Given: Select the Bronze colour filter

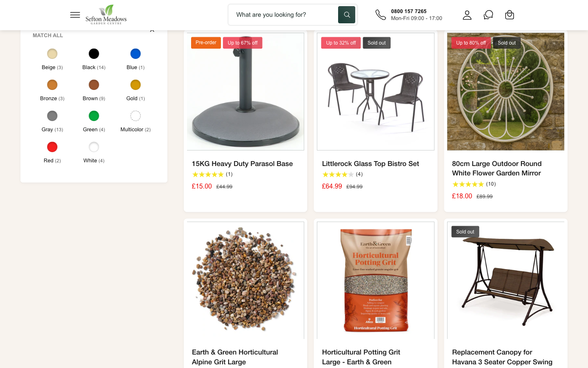Looking at the screenshot, I should coord(52,85).
